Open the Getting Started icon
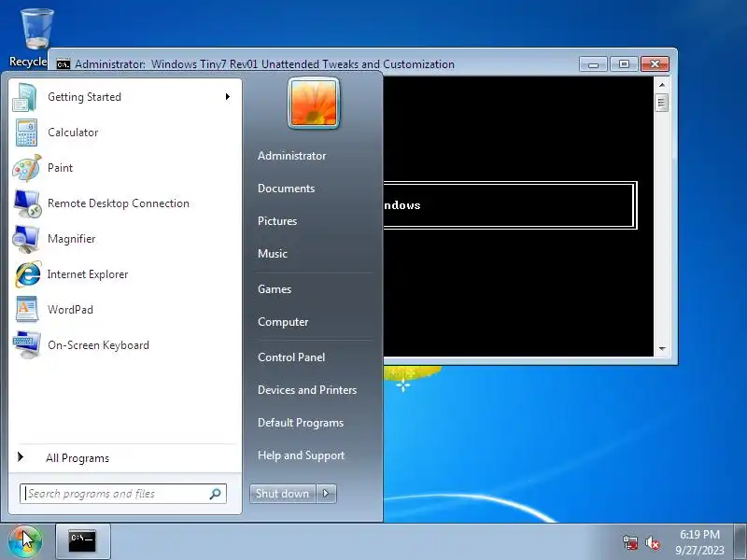 point(26,97)
